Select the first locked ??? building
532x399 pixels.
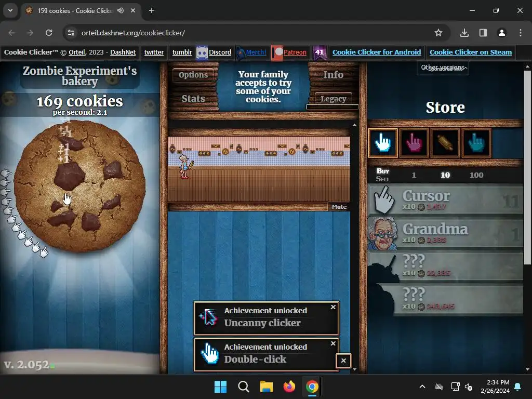click(x=445, y=267)
